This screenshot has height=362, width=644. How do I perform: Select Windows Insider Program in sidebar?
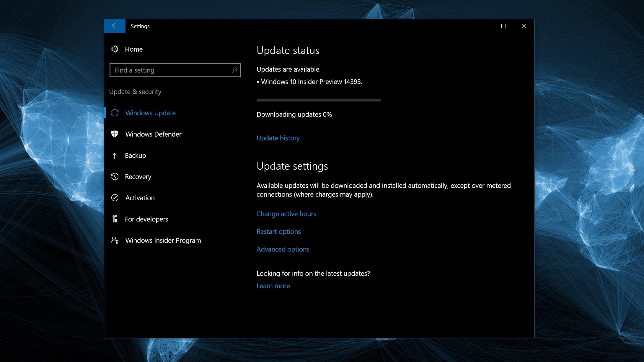(x=163, y=240)
